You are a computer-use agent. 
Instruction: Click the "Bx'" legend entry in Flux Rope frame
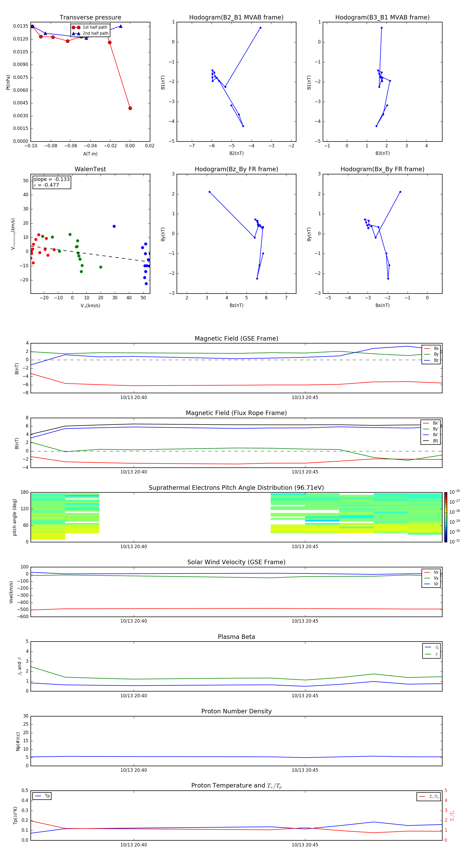(x=431, y=423)
